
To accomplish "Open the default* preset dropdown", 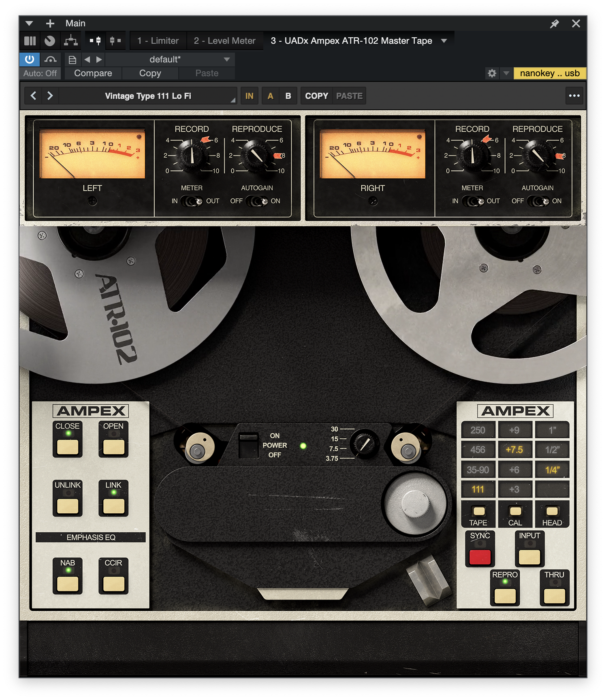I will (170, 60).
